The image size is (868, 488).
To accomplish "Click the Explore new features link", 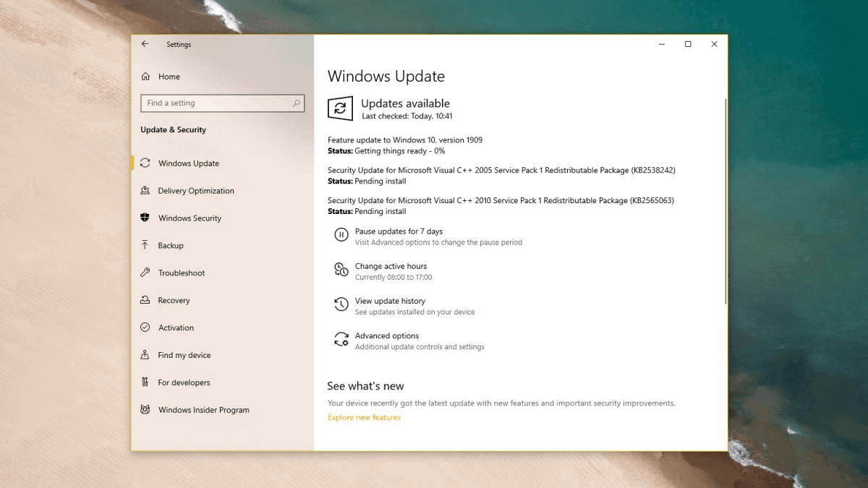I will 364,417.
